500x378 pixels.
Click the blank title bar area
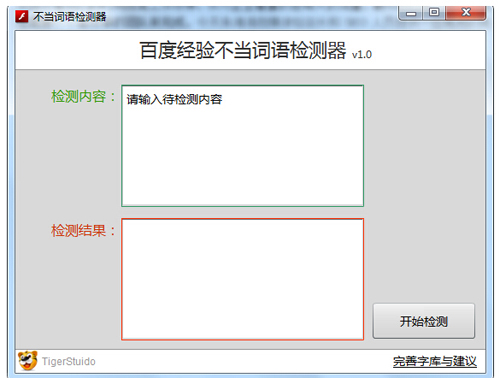(250, 17)
